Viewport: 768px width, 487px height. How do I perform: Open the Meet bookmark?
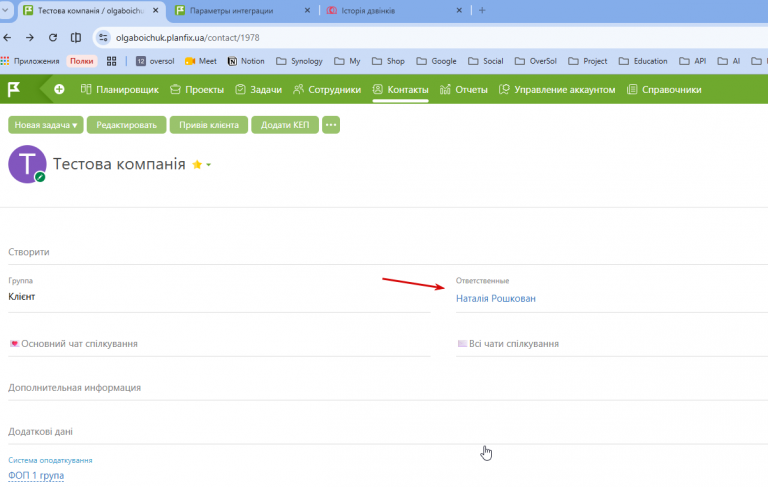[x=201, y=61]
